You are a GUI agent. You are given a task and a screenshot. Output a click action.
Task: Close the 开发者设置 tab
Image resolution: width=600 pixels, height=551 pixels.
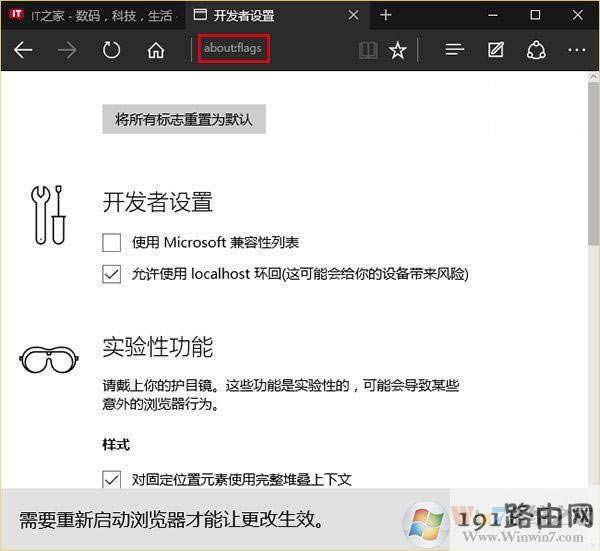click(351, 15)
